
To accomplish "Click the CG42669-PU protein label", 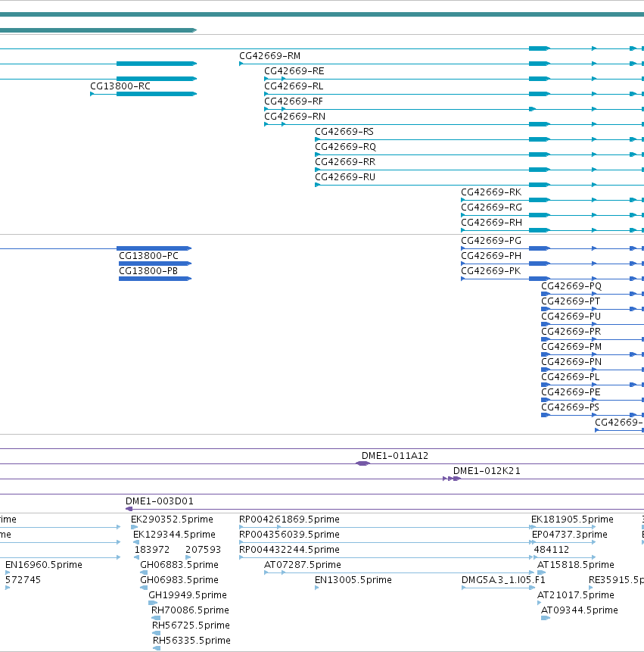I will (x=571, y=317).
